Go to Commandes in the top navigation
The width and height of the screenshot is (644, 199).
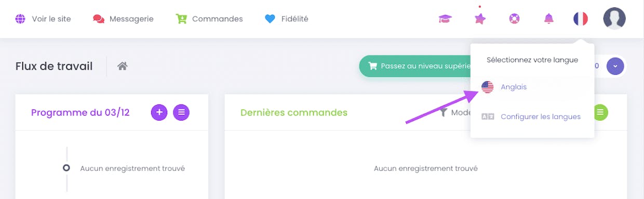(x=209, y=19)
